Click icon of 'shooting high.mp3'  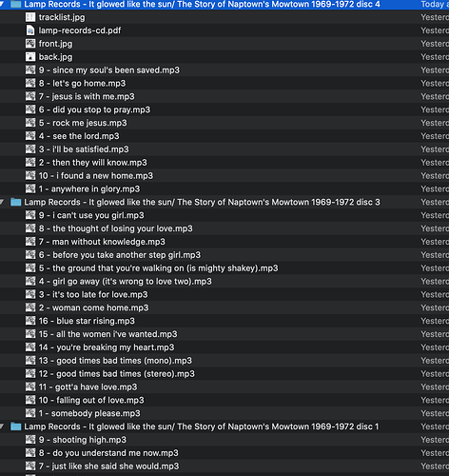tap(30, 440)
